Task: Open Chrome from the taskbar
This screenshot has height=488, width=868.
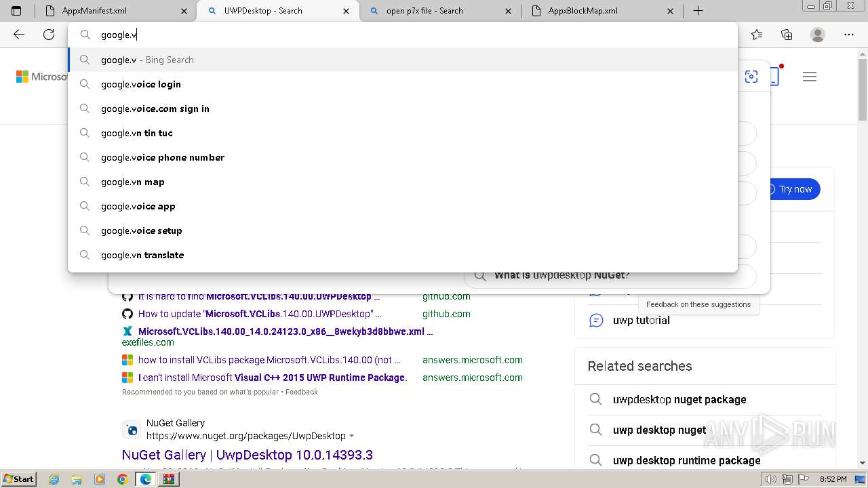Action: (122, 479)
